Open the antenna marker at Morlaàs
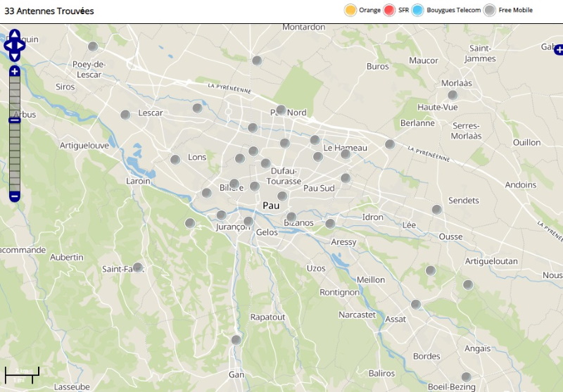 (453, 95)
